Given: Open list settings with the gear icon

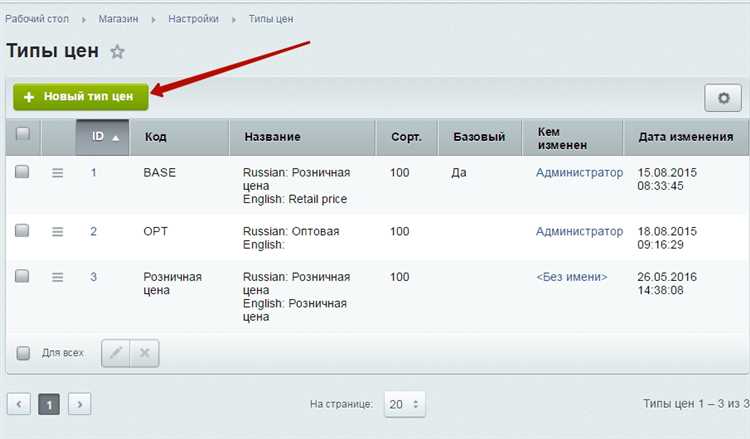Looking at the screenshot, I should pos(723,98).
